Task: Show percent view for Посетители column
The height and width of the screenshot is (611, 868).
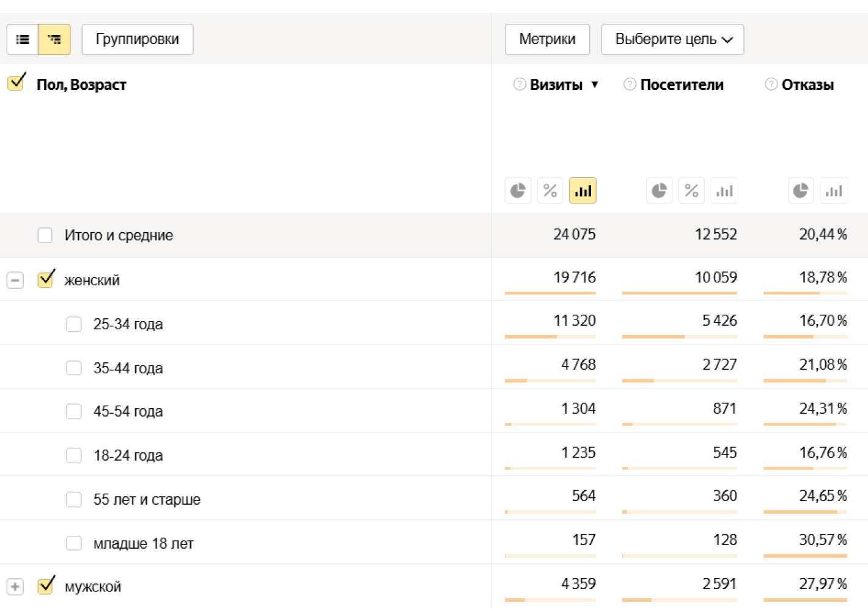Action: 691,191
